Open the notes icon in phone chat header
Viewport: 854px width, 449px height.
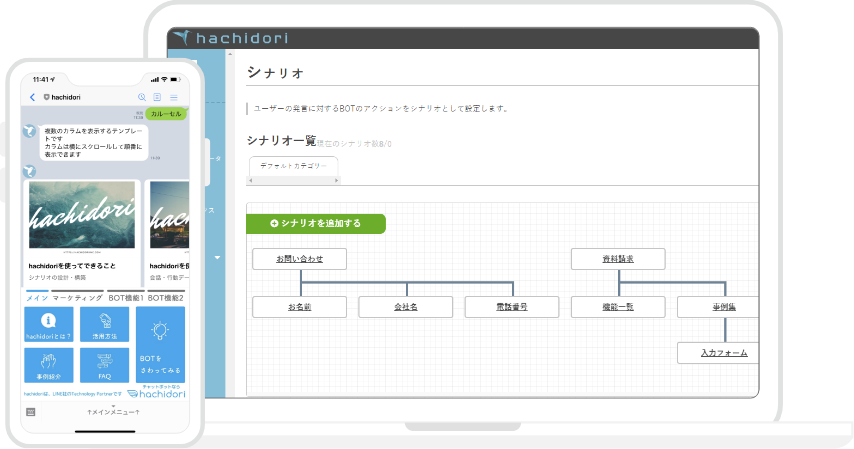click(x=157, y=97)
